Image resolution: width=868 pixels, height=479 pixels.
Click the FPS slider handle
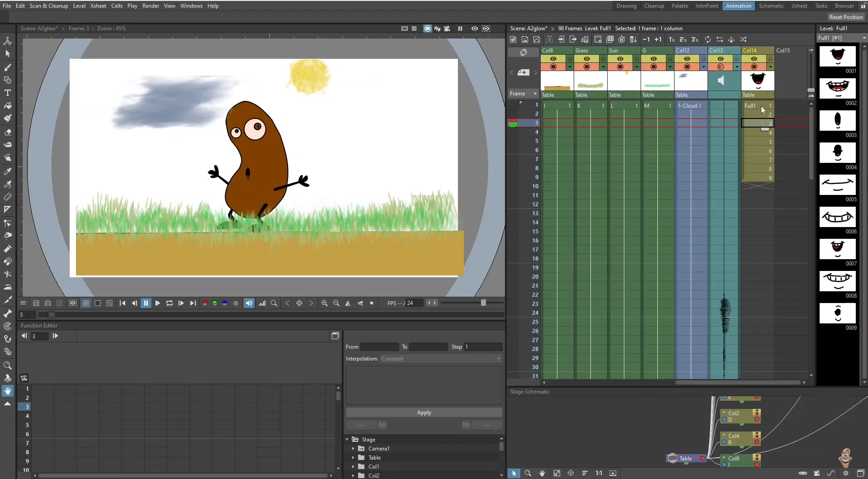pos(483,303)
